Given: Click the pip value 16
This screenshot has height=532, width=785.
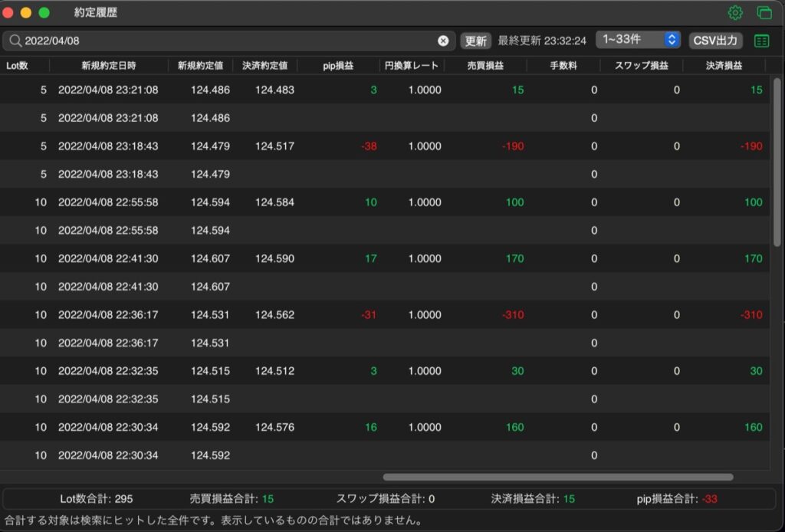Looking at the screenshot, I should coord(371,428).
